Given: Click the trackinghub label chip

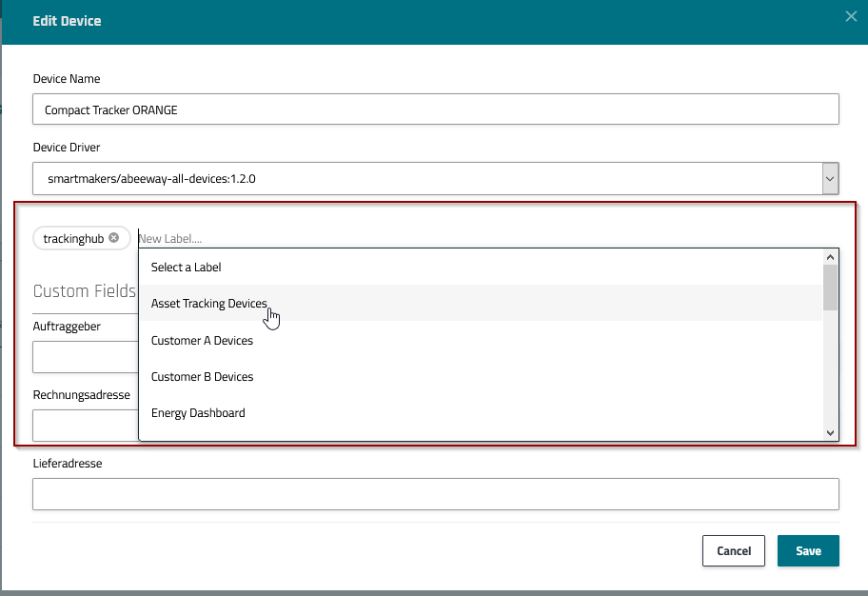Looking at the screenshot, I should pos(73,238).
